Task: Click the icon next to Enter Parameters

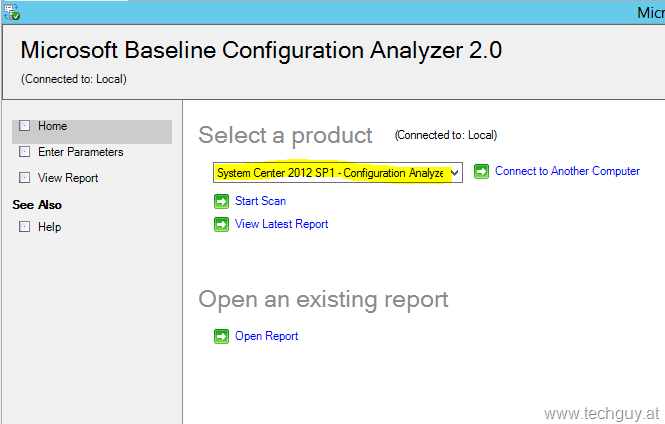Action: [25, 152]
